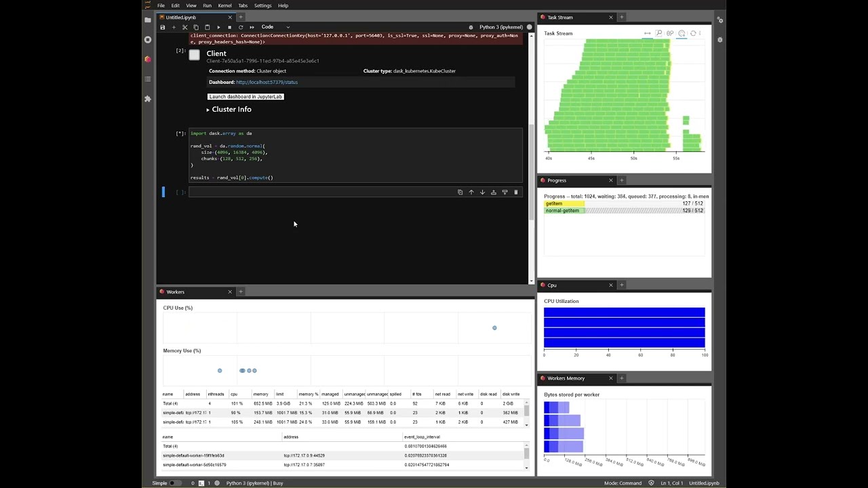Delete the active cell with trash icon
Screen dimensions: 868x488
pyautogui.click(x=515, y=192)
